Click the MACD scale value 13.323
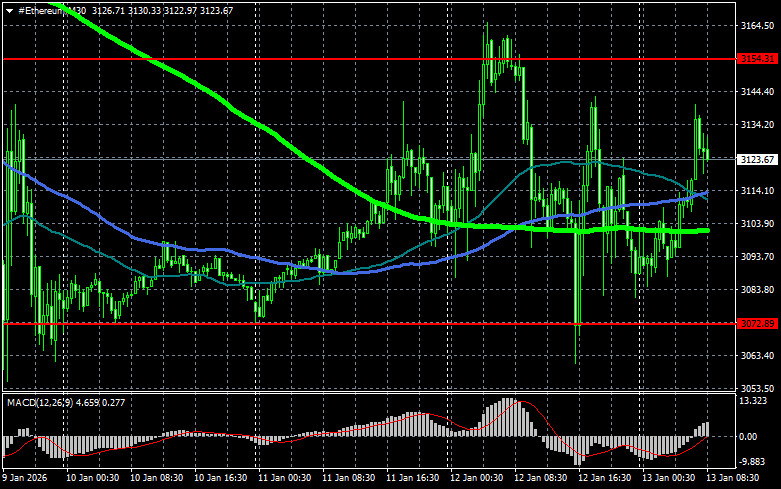This screenshot has width=781, height=489. [x=753, y=401]
